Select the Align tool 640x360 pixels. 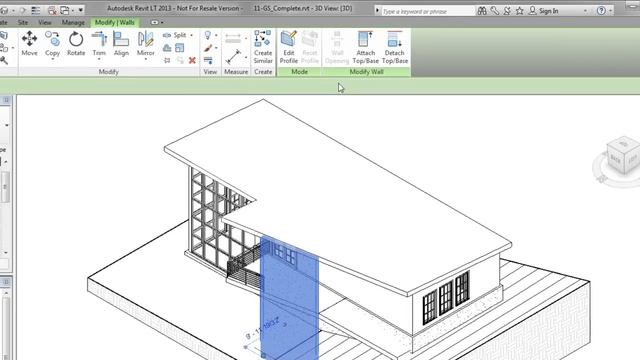point(121,44)
